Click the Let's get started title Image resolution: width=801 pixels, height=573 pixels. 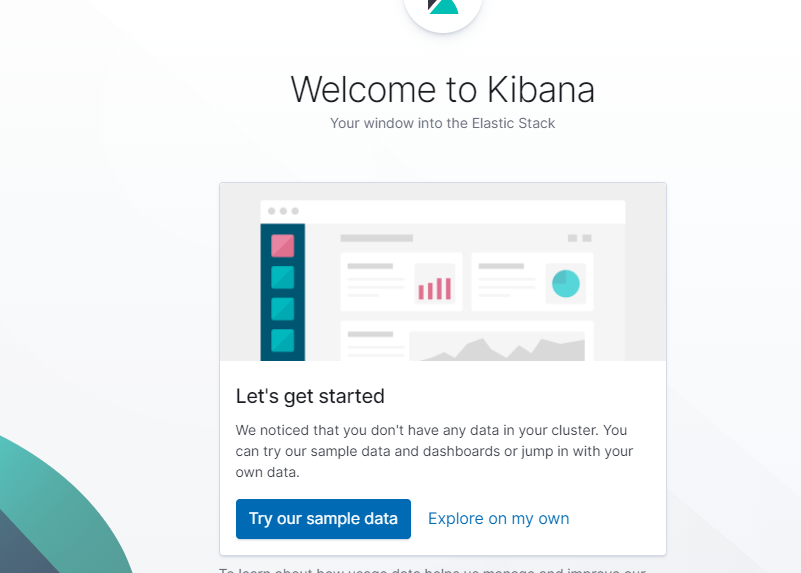pos(310,396)
